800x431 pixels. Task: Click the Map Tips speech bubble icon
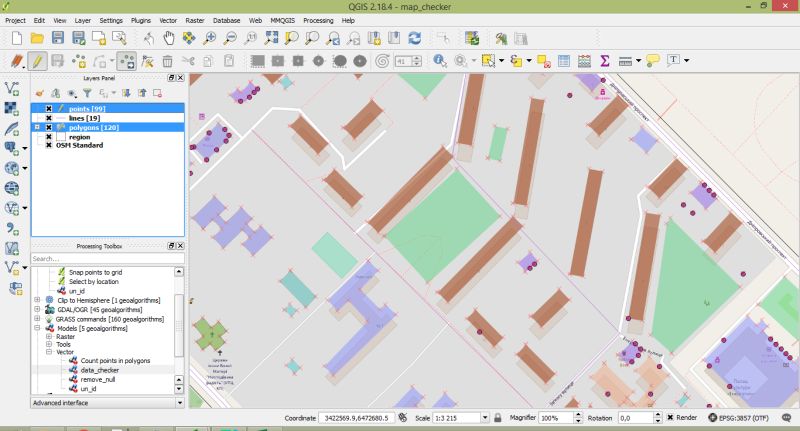[x=653, y=61]
